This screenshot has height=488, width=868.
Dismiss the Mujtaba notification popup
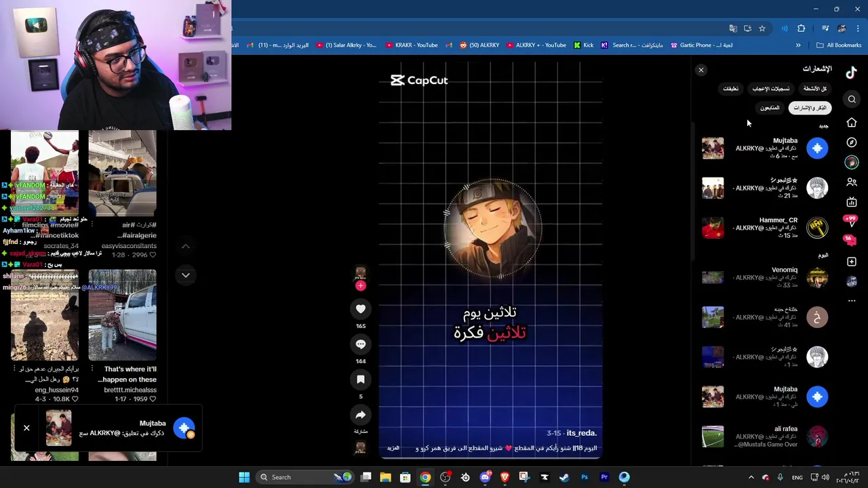pos(26,428)
